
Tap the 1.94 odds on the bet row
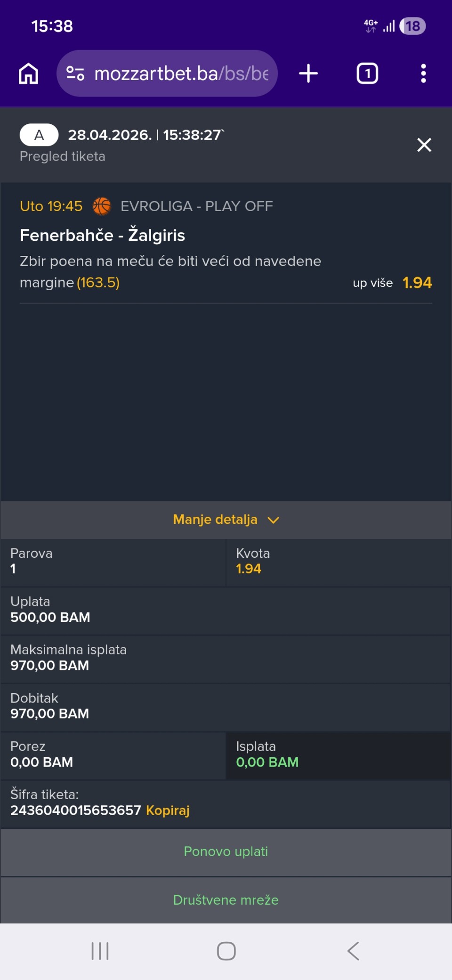[417, 283]
